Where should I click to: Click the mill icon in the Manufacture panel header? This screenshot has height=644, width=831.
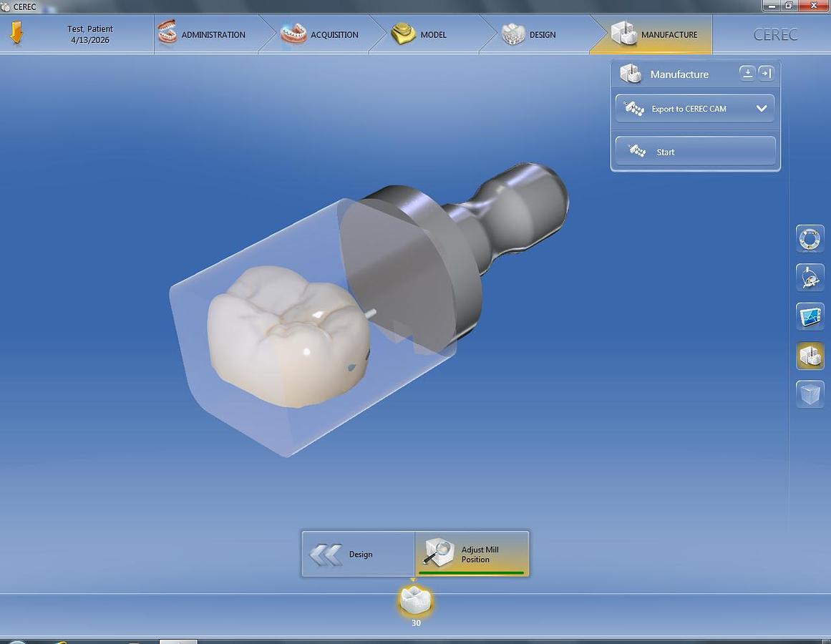point(631,73)
